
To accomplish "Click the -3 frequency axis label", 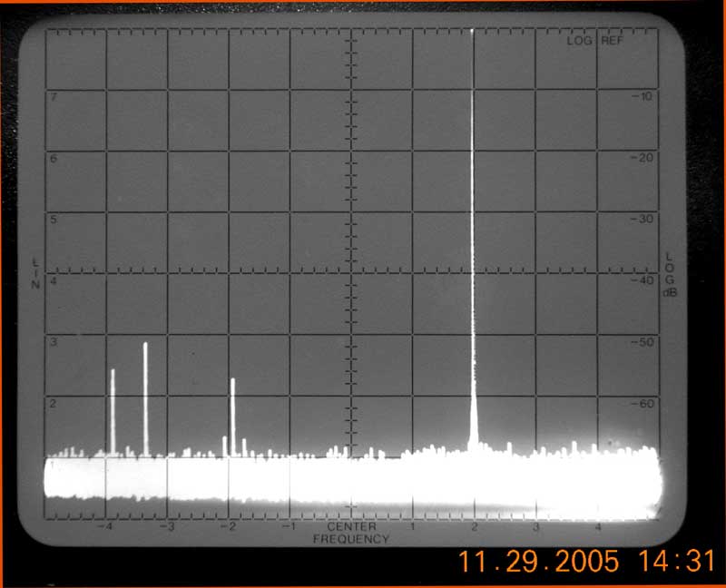I will click(167, 527).
